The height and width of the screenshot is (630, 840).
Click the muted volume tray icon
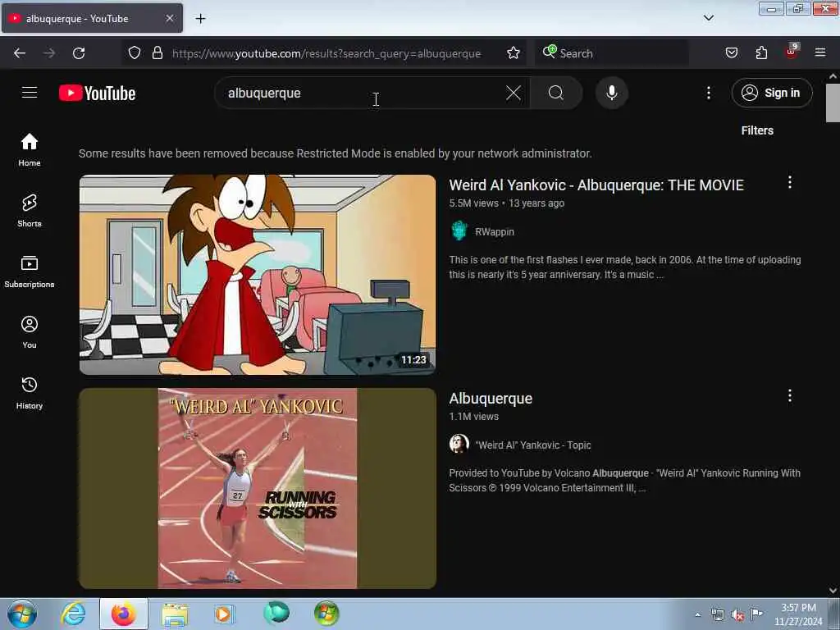pos(737,614)
